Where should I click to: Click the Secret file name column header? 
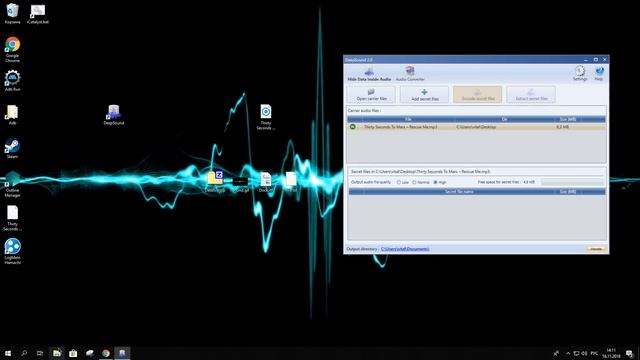[x=459, y=191]
